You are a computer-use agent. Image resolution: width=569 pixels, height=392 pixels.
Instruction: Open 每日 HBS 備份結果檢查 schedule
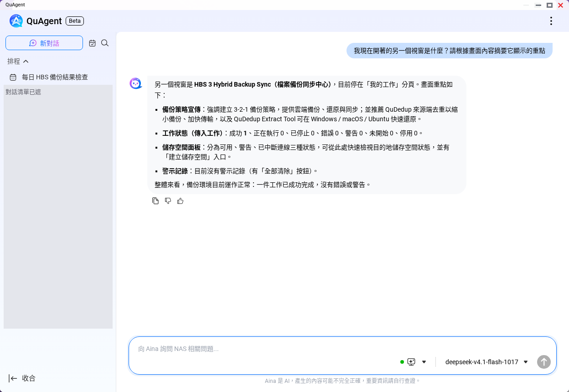55,77
